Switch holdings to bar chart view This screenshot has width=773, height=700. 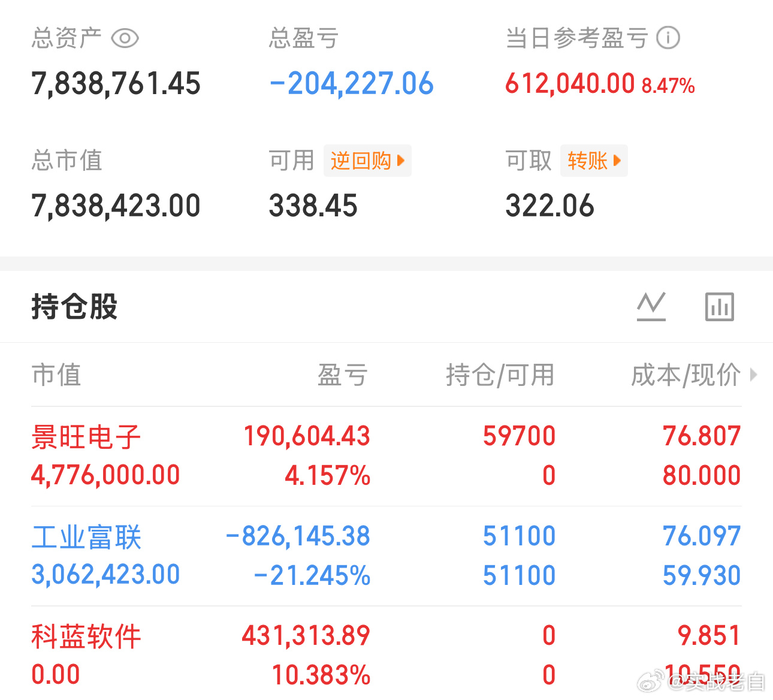pos(720,307)
